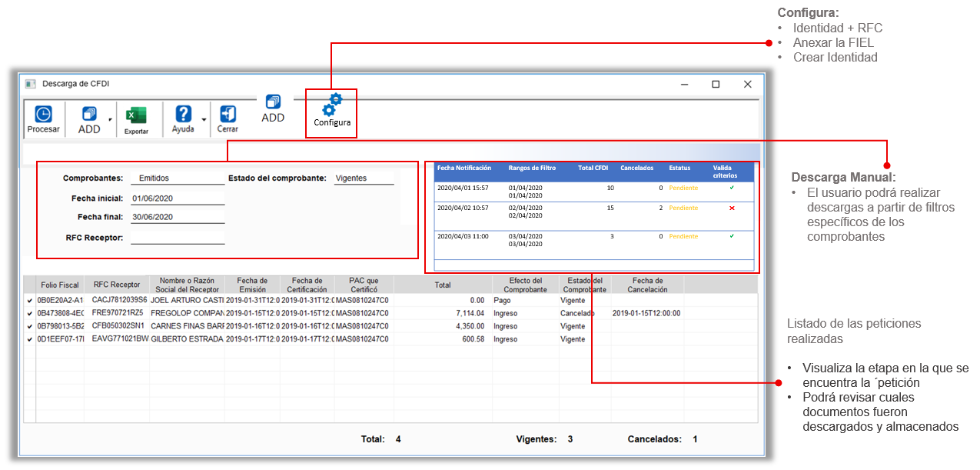Screen dimensions: 980x470
Task: Open the window system menu in the title bar
Action: (x=28, y=84)
